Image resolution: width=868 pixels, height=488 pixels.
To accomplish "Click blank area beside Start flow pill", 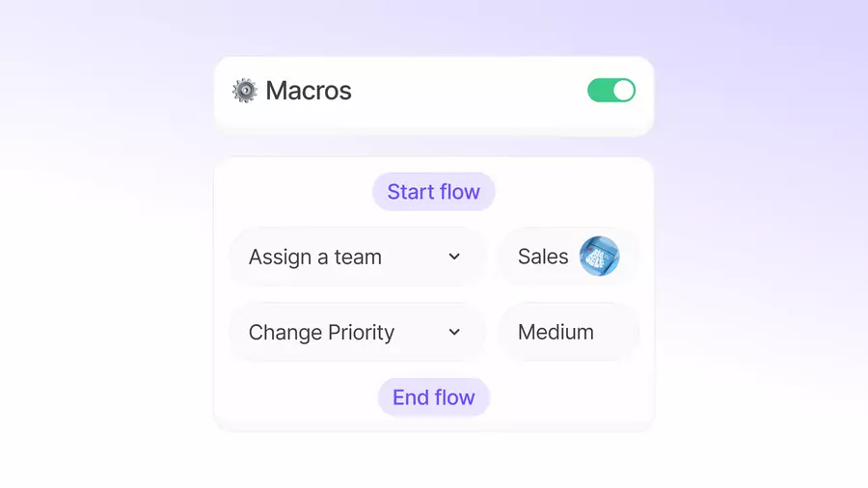I will (570, 191).
